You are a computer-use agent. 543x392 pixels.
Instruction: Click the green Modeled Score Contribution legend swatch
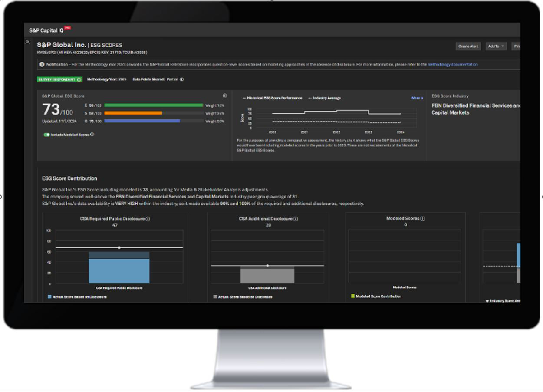353,296
